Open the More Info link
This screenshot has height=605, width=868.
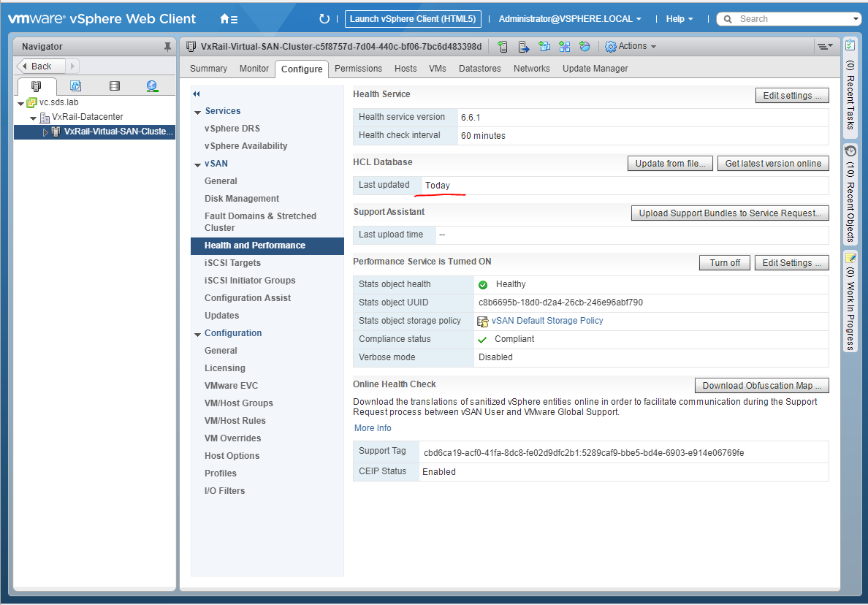tap(373, 428)
